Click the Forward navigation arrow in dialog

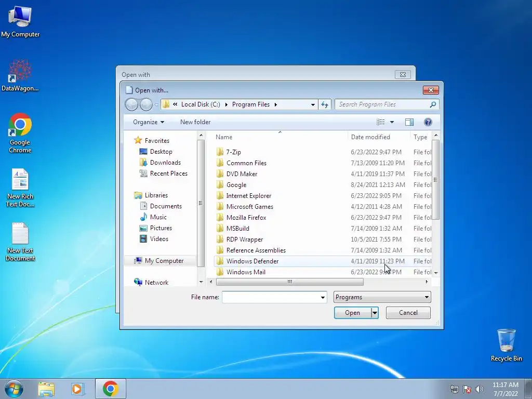coord(146,104)
